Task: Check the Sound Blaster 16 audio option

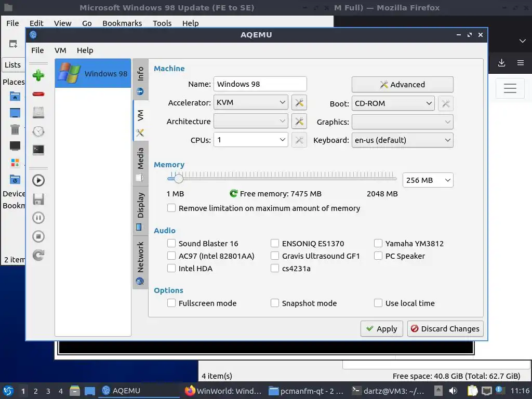Action: coord(171,243)
